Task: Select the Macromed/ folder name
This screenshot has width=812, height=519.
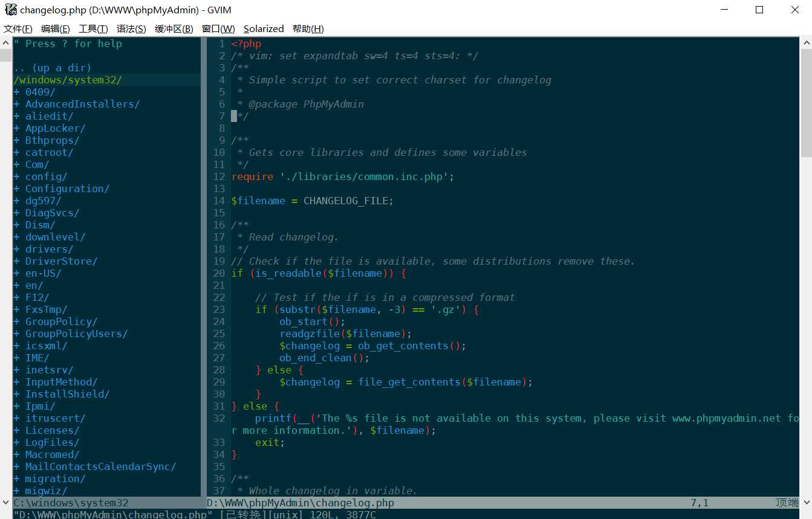Action: pos(52,454)
